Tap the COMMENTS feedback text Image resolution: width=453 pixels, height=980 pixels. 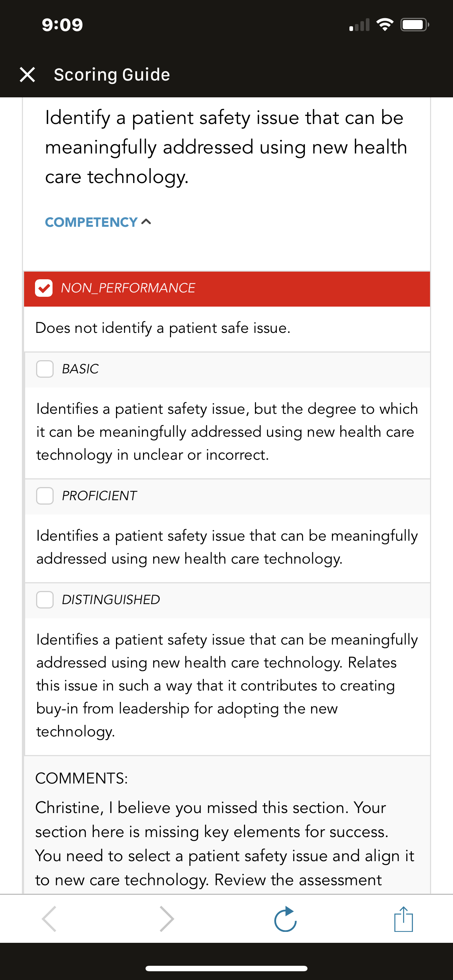tap(225, 844)
